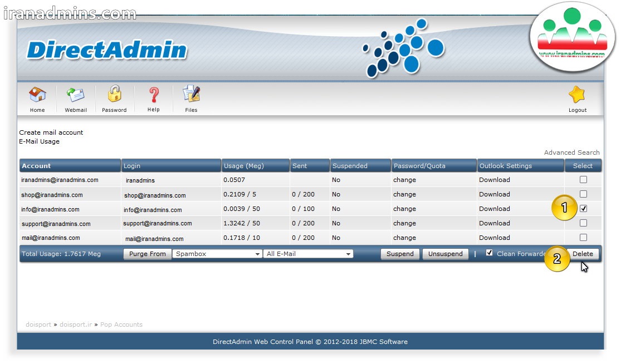Click the DirectAdmin logo

click(x=107, y=50)
